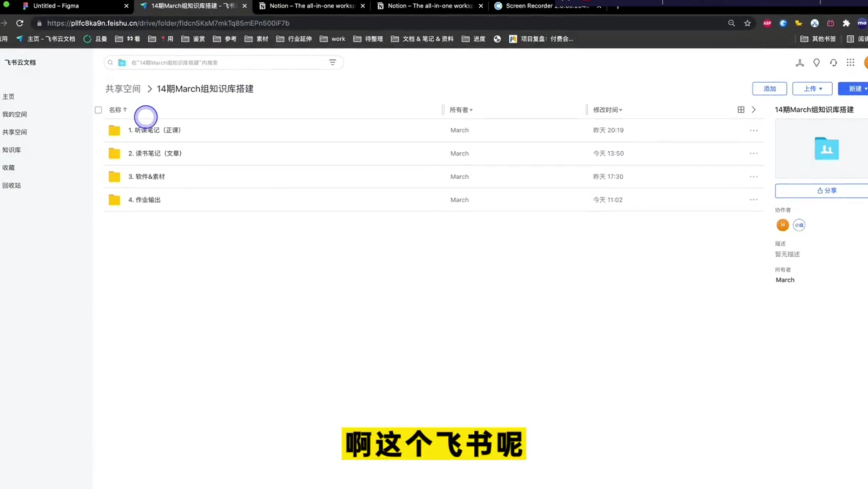Screen dimensions: 868x489
Task: Close the 14期March组知识库搭建 browser tab
Action: point(245,6)
